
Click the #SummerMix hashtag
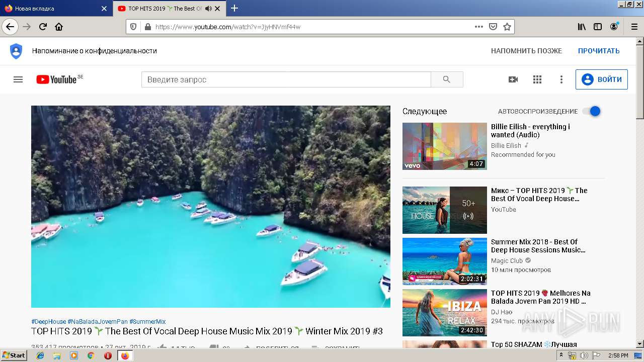pos(147,321)
